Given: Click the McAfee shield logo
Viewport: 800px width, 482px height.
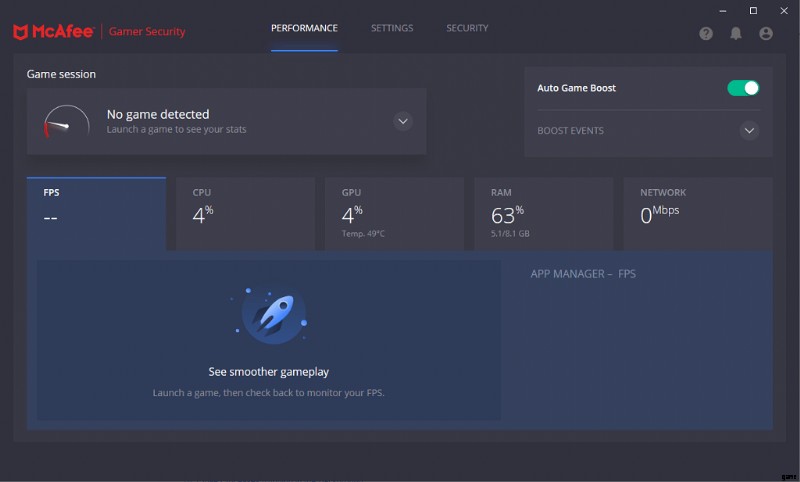Looking at the screenshot, I should tap(21, 32).
